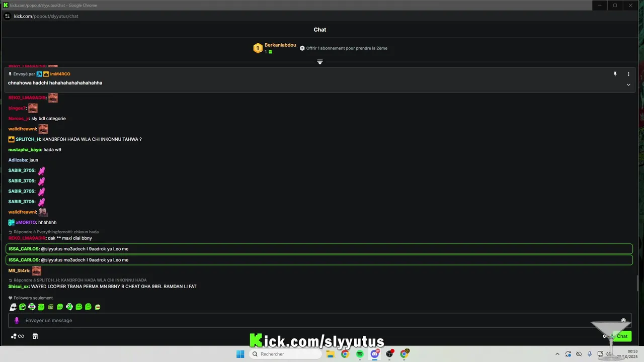Click the pinned text 'chnahowa hadchi hahahahahahahahha'

55,83
